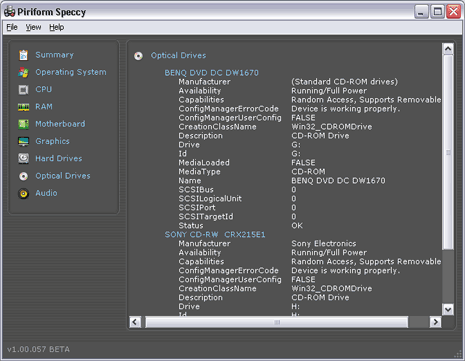Open the Operating System section
This screenshot has height=361, width=465.
(71, 72)
